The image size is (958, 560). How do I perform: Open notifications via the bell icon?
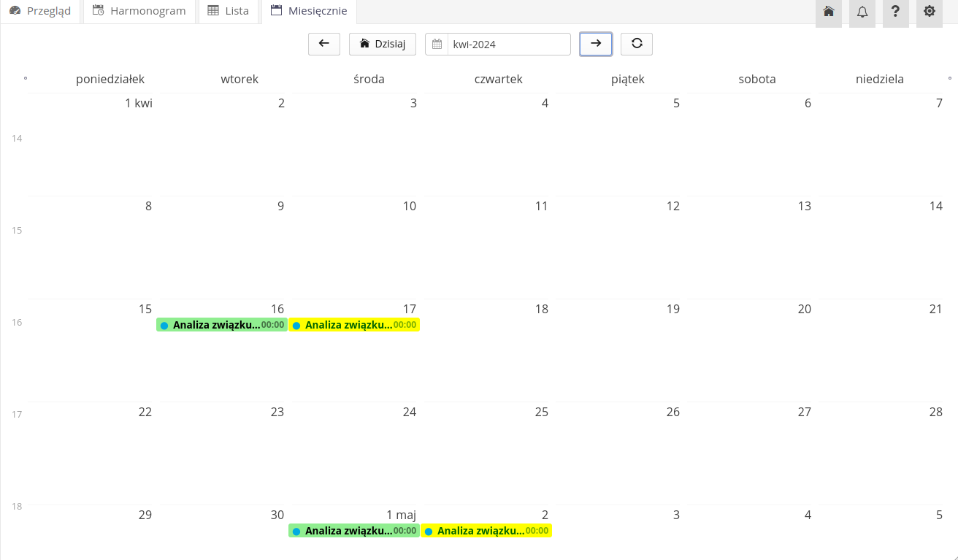click(862, 12)
